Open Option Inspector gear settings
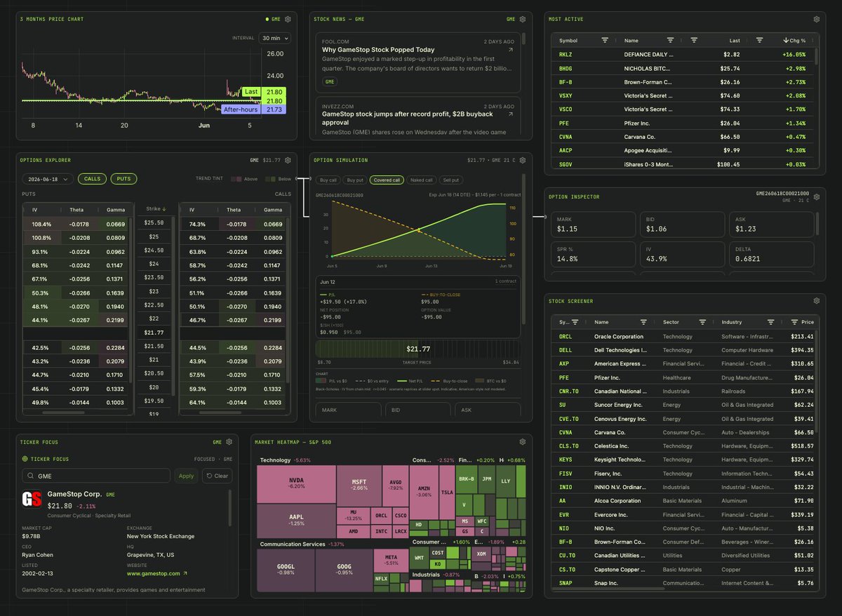 [x=816, y=196]
